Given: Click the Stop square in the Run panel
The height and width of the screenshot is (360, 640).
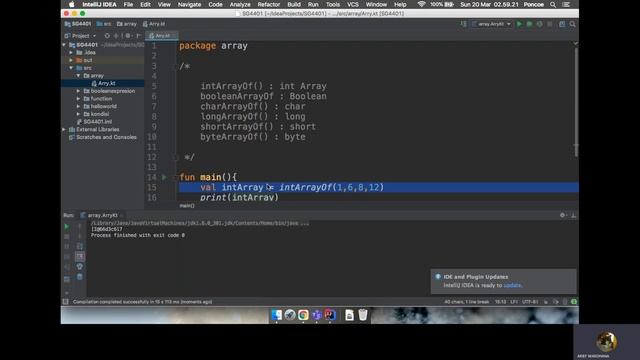Looking at the screenshot, I should coord(67,236).
